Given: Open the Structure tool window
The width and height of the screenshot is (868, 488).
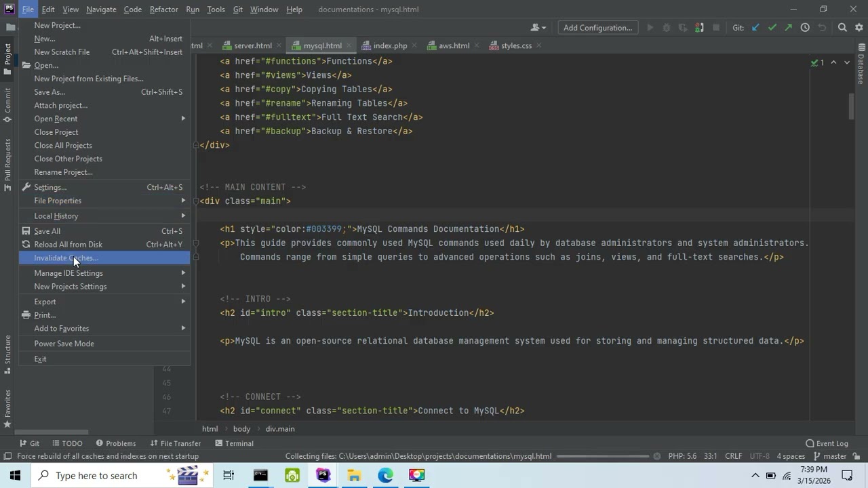Looking at the screenshot, I should (7, 354).
